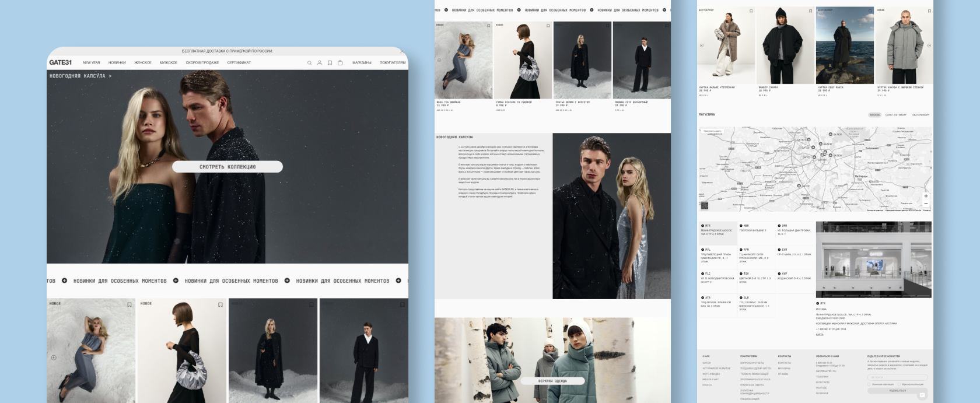Open the Женское menu item

(x=143, y=63)
